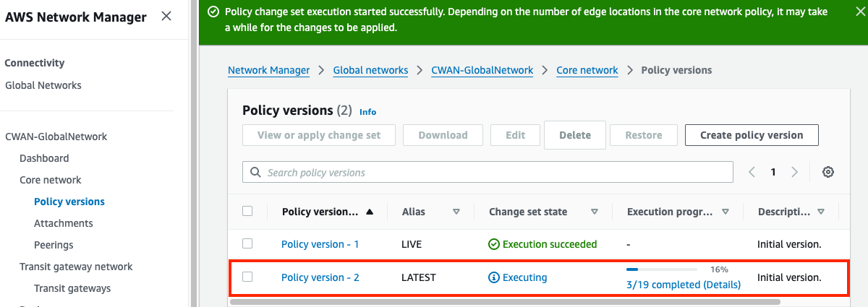Go to previous page arrow
Viewport: 868px width, 307px height.
pos(752,172)
